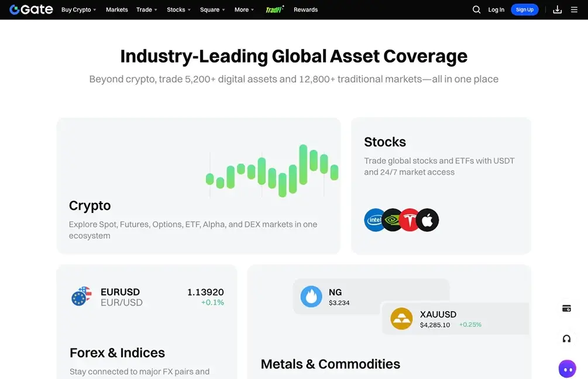The height and width of the screenshot is (379, 588).
Task: Click the Intel stock logo
Action: (373, 220)
